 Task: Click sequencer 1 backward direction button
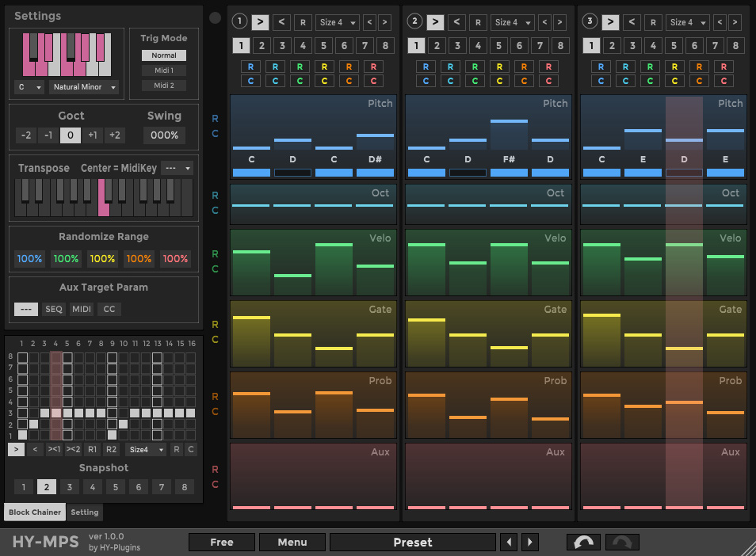[x=281, y=21]
